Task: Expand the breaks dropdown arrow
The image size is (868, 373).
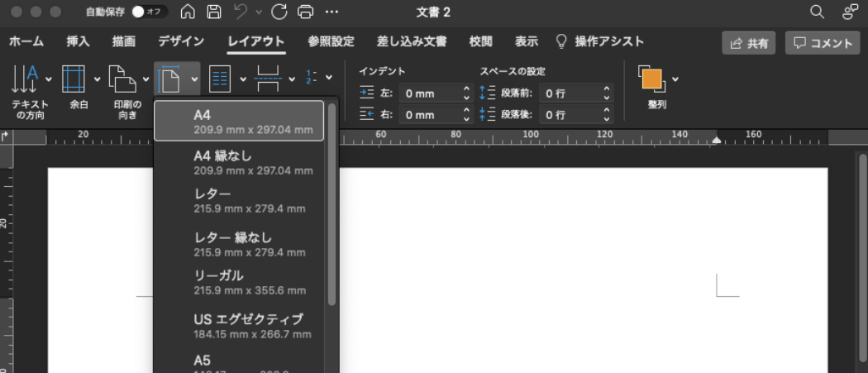Action: point(291,79)
